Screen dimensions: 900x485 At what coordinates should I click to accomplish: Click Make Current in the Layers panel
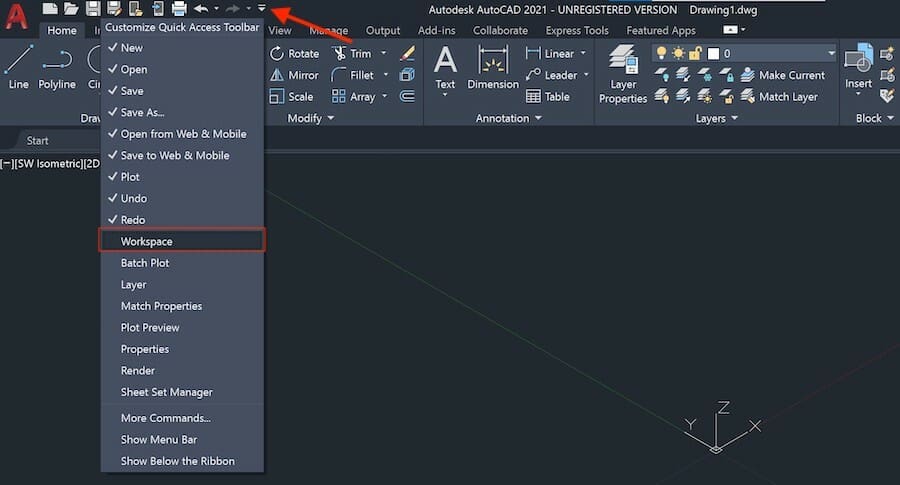tap(783, 75)
